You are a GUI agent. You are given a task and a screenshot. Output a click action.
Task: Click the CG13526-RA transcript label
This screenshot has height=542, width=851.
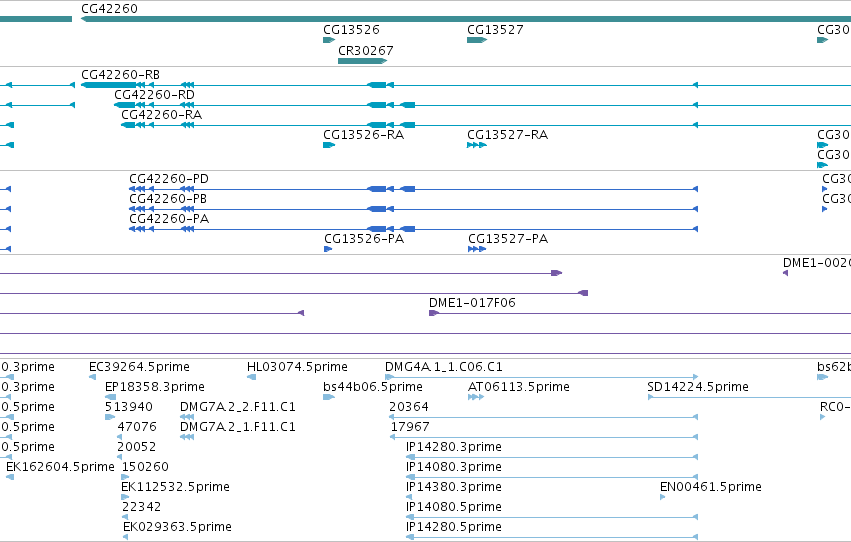coord(363,135)
